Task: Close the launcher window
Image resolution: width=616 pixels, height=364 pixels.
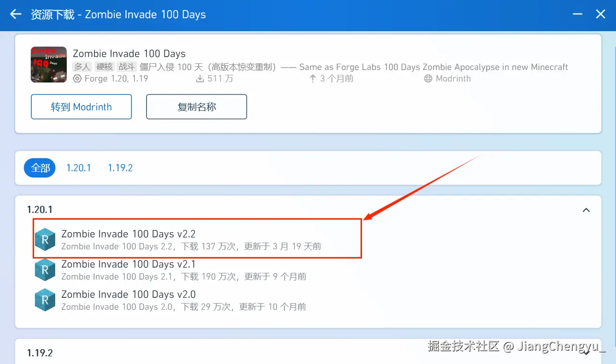Action: point(601,14)
